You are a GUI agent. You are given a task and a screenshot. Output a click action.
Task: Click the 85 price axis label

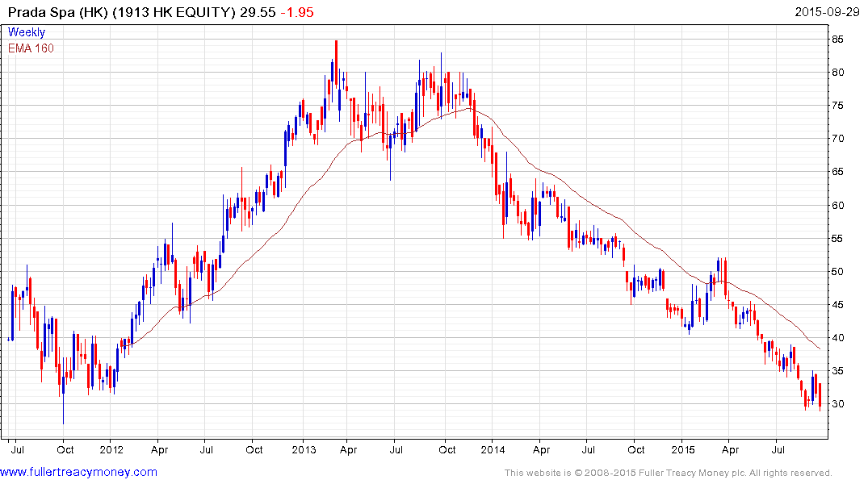click(837, 40)
